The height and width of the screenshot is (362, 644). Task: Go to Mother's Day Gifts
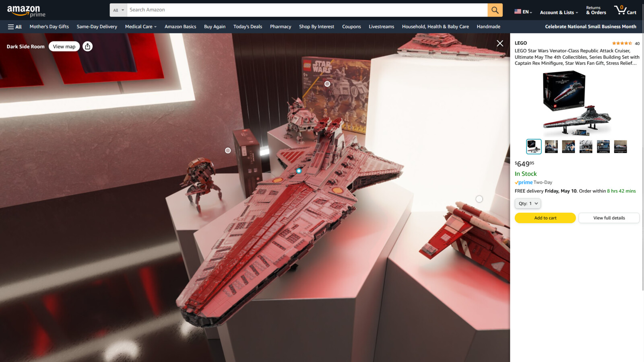tap(49, 27)
